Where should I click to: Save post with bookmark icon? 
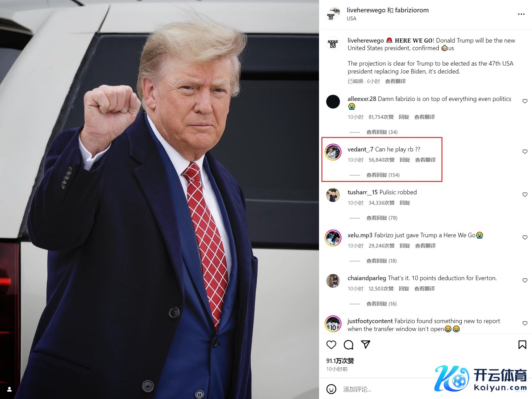point(522,345)
